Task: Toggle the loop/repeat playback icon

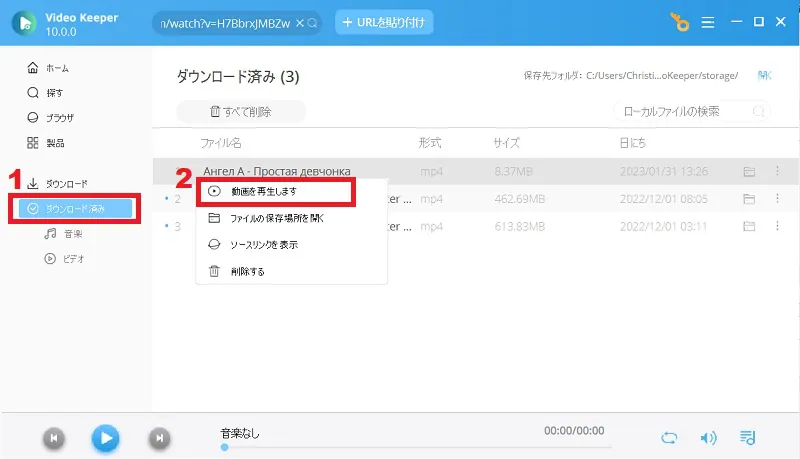Action: [671, 437]
